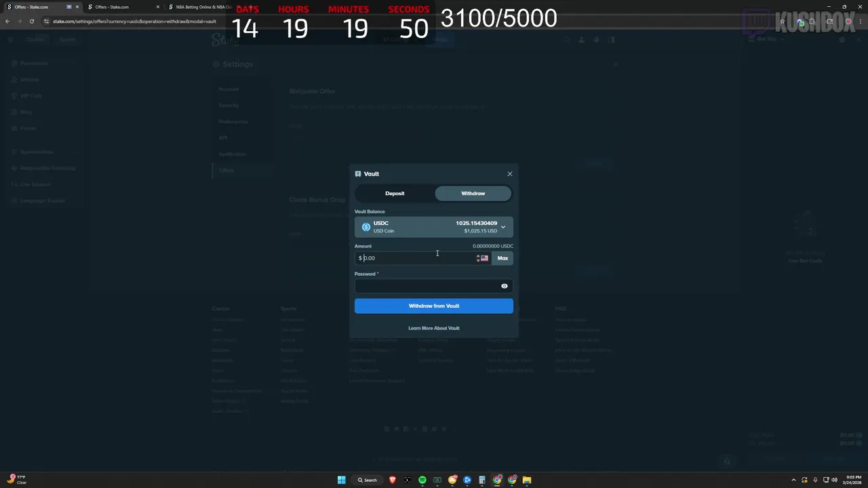Reload the page with refresh icon
The image size is (868, 488).
point(32,21)
